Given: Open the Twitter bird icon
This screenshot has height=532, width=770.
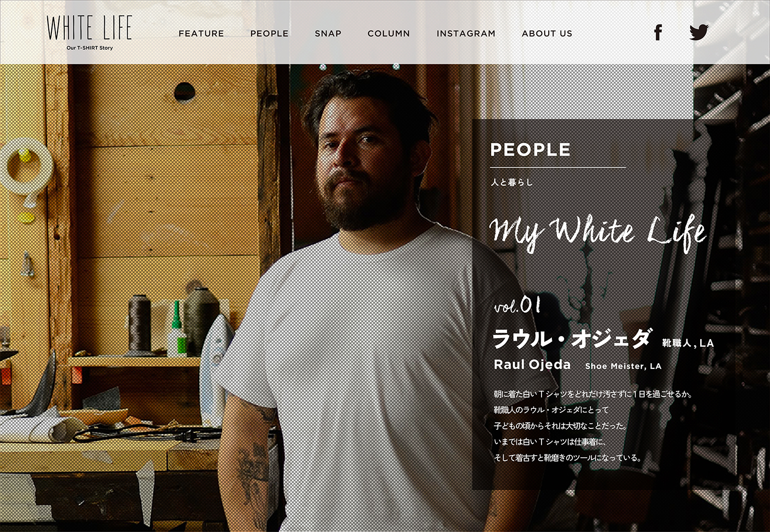Looking at the screenshot, I should 699,32.
